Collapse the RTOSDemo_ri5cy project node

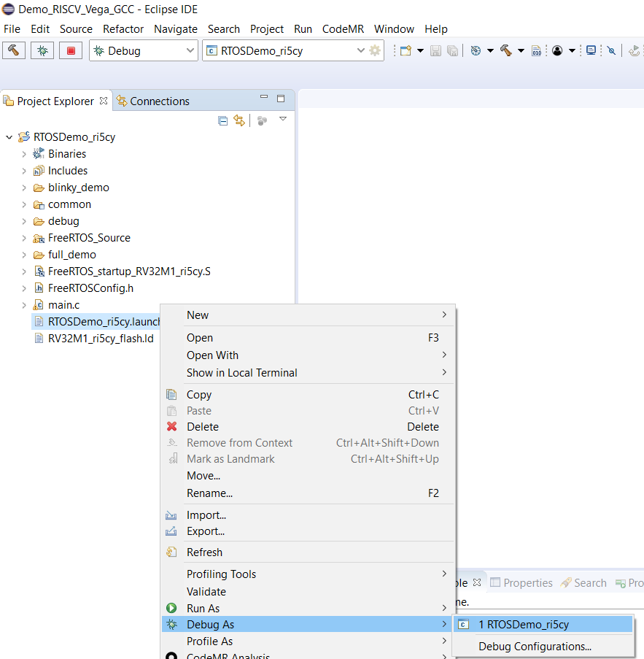(9, 137)
